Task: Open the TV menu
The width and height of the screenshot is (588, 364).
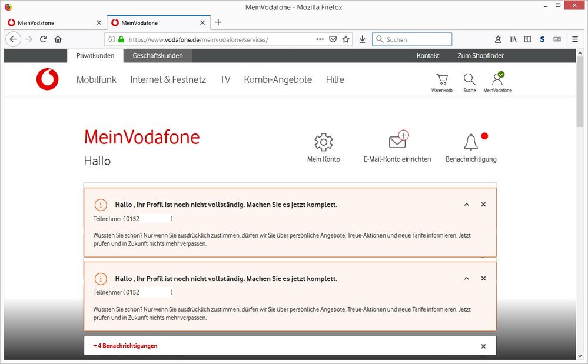Action: click(x=225, y=79)
